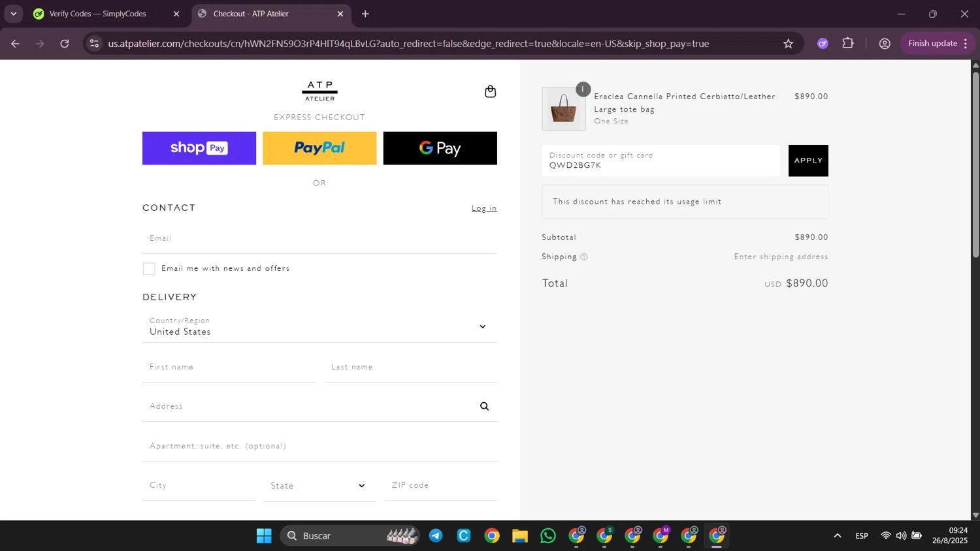Click the ZIP code field
The height and width of the screenshot is (551, 980).
[440, 485]
